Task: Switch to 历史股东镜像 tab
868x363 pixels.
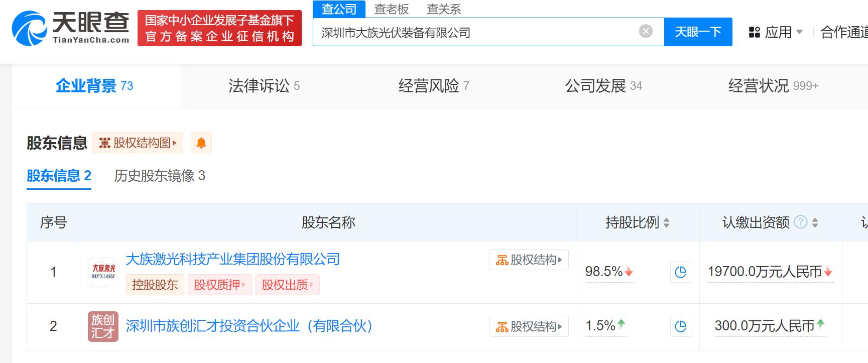Action: 160,176
